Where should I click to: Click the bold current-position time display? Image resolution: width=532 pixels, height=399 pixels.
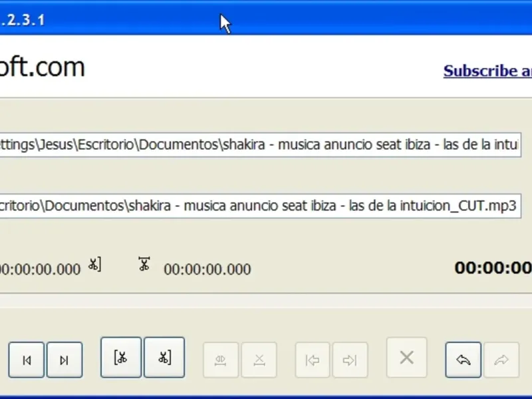click(x=493, y=268)
